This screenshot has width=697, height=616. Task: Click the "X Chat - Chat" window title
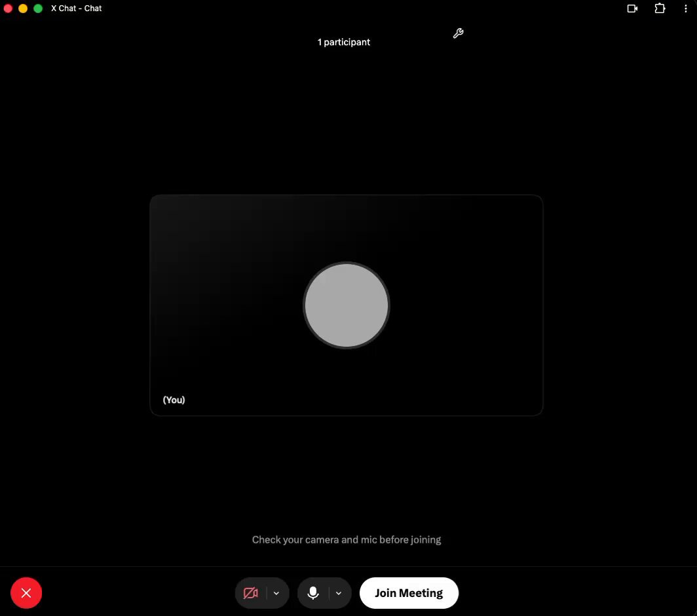[77, 9]
